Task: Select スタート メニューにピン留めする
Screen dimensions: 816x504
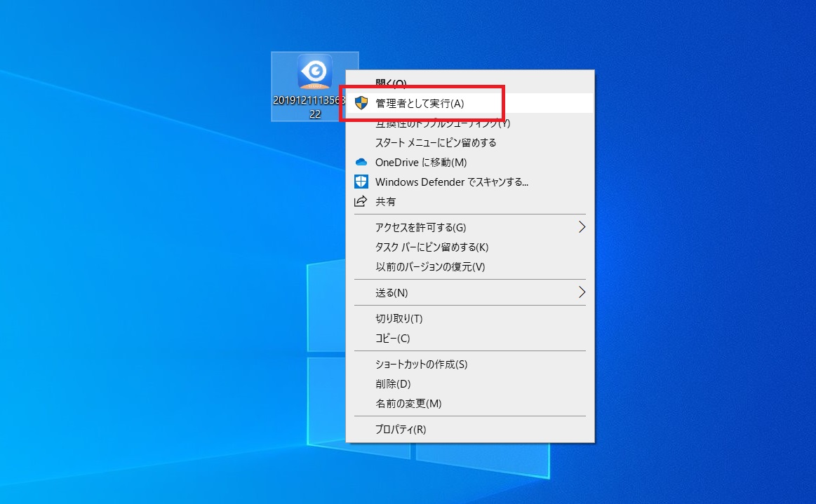Action: point(469,142)
